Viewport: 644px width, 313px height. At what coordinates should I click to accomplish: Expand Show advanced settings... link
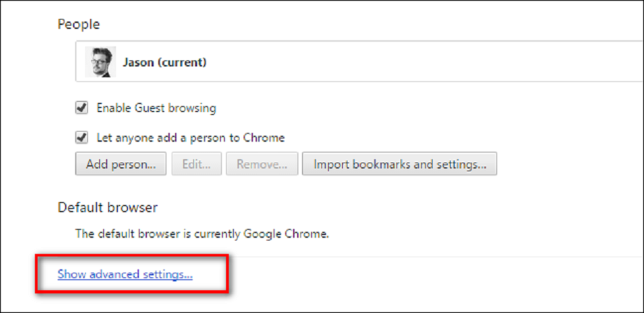[125, 274]
